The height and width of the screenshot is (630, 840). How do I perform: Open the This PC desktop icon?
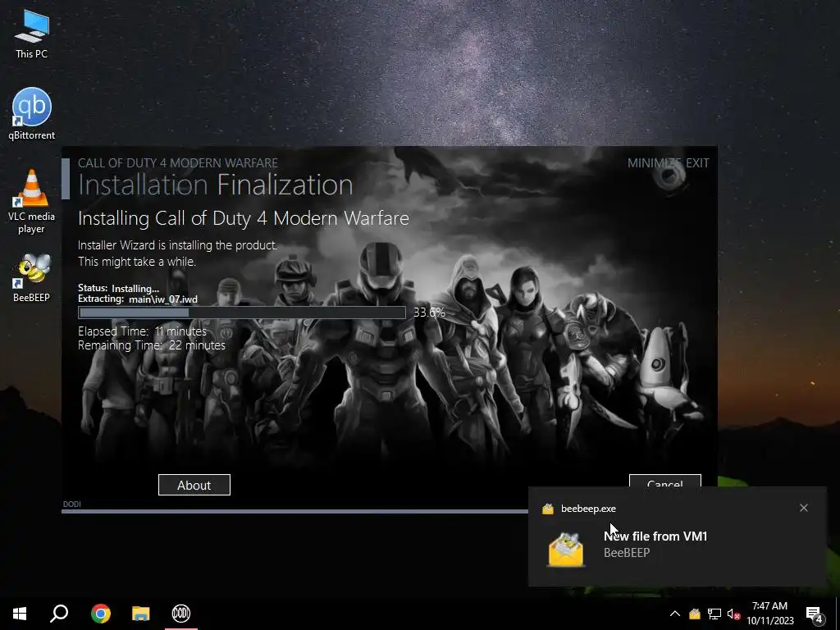[x=32, y=34]
